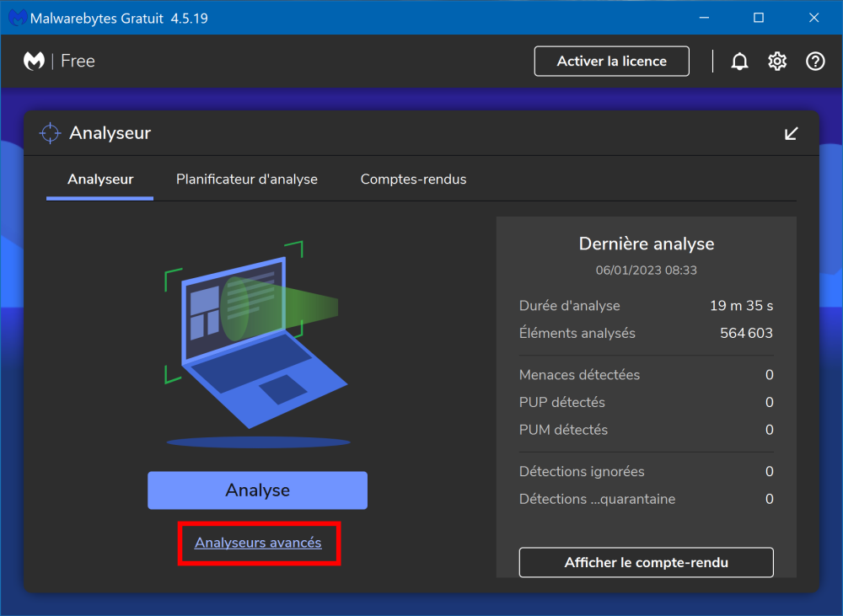Click the Durée d'analyse label

tap(569, 306)
